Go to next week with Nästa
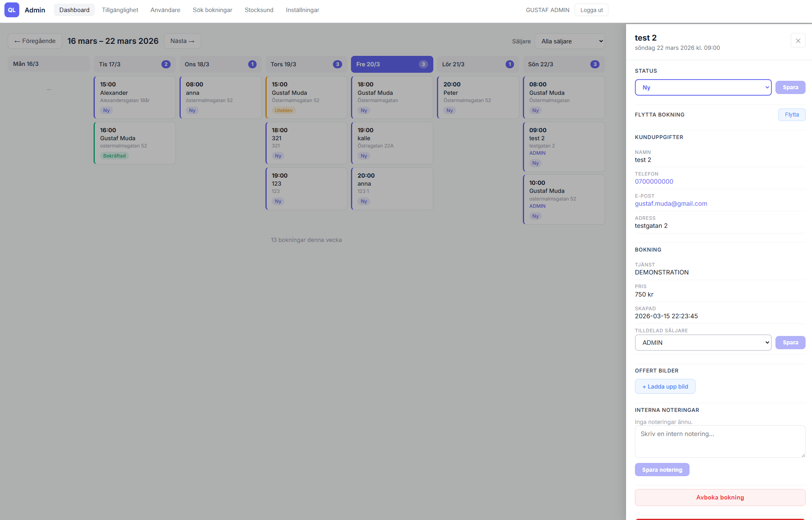Screen dimensions: 812x520 (182, 41)
